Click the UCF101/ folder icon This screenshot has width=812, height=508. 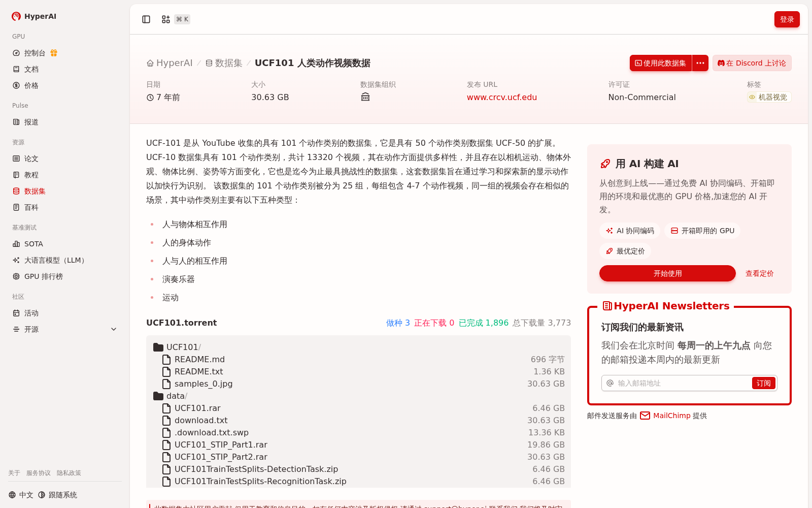point(158,347)
